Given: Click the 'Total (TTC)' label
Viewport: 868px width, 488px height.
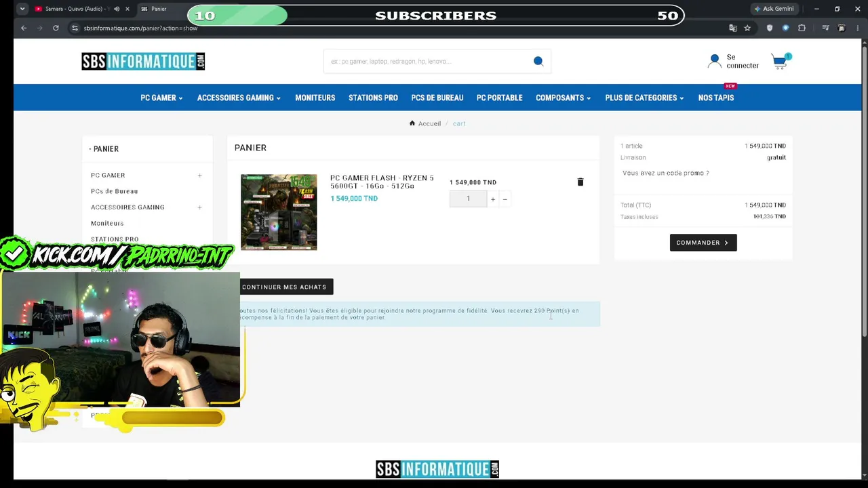Looking at the screenshot, I should point(635,205).
